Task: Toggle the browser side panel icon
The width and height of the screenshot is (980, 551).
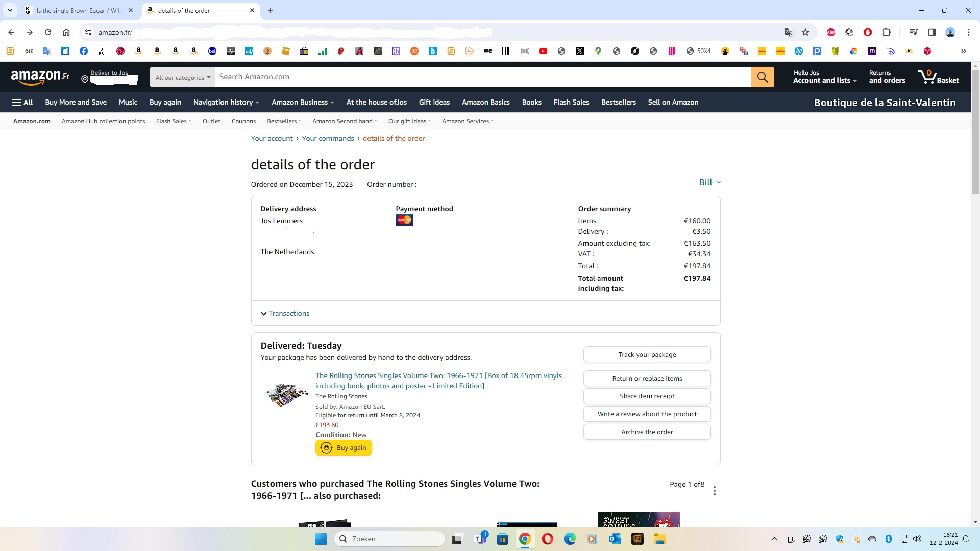Action: [x=932, y=32]
